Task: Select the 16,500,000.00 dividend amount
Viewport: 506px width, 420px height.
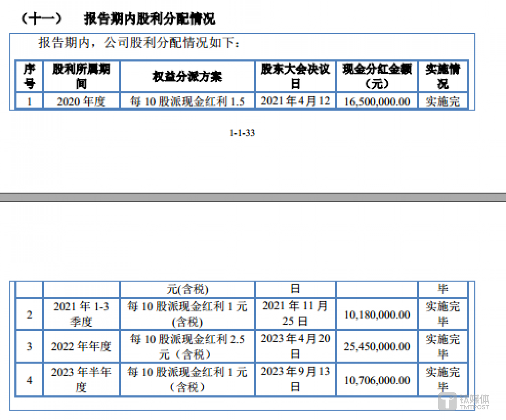Action: (377, 102)
